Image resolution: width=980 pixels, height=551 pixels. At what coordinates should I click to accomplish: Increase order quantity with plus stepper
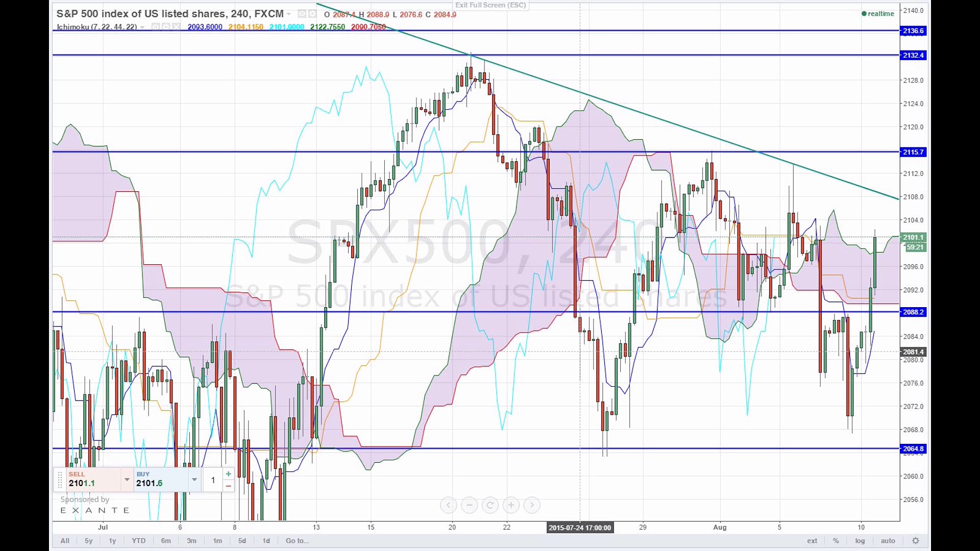coord(228,474)
